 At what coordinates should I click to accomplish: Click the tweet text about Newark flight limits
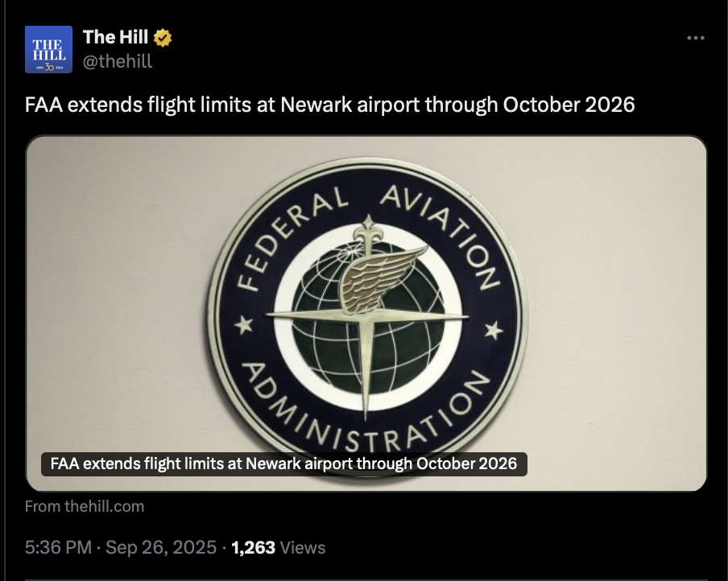click(329, 105)
